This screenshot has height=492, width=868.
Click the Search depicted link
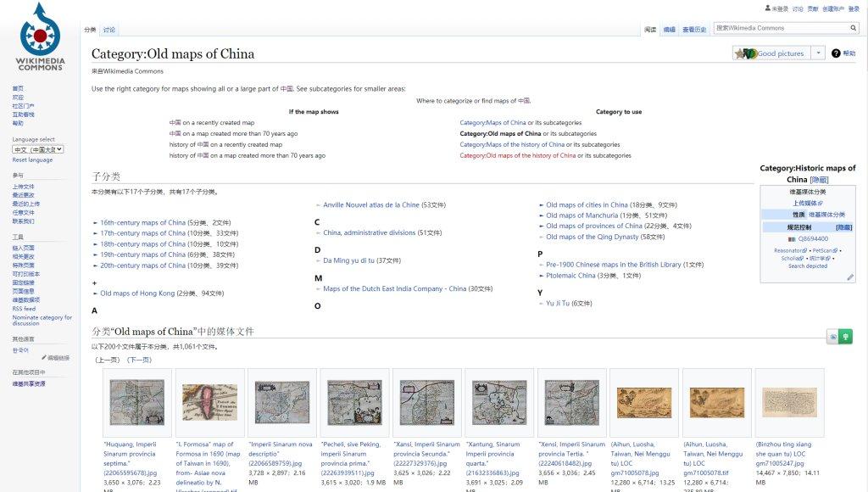[x=808, y=266]
